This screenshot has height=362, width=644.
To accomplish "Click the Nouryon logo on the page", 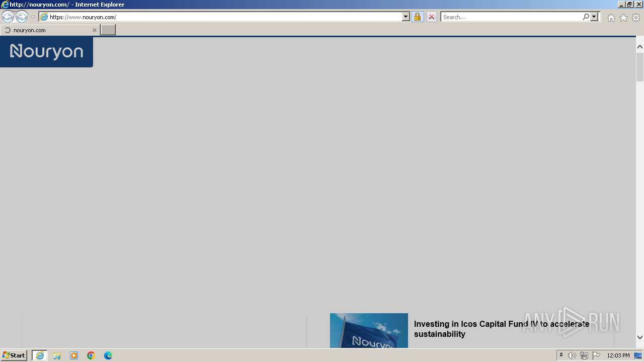I will tap(46, 51).
